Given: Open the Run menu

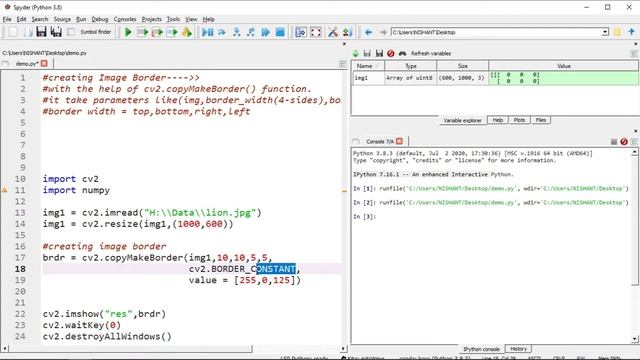Looking at the screenshot, I should pyautogui.click(x=81, y=19).
